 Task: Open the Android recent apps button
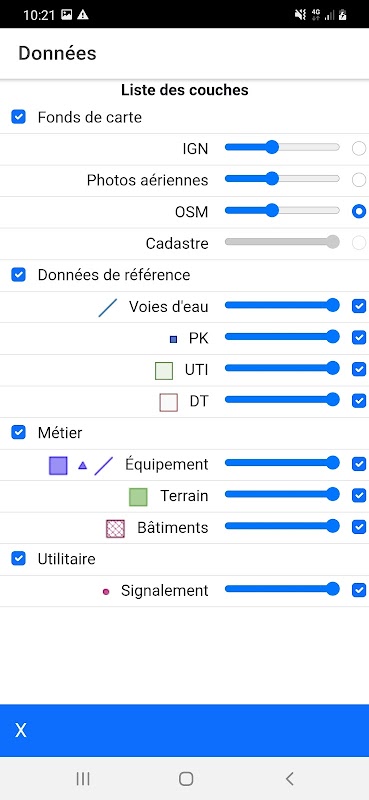83,779
